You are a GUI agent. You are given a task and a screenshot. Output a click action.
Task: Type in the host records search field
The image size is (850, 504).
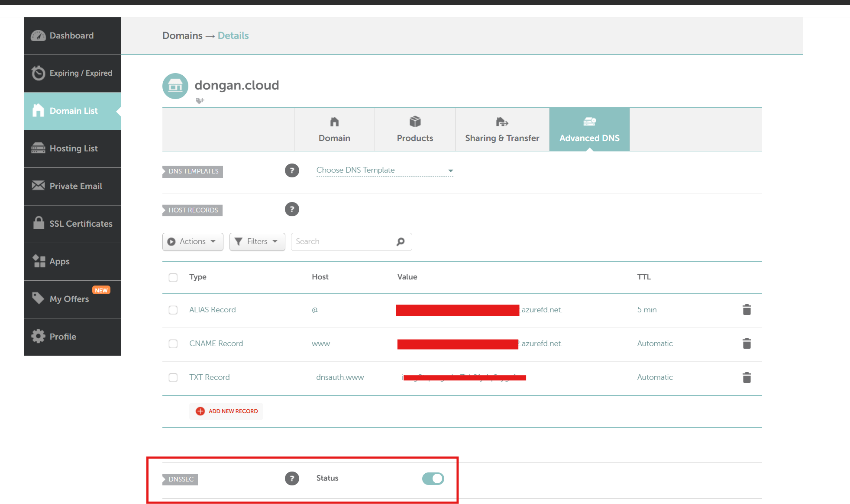pyautogui.click(x=344, y=241)
